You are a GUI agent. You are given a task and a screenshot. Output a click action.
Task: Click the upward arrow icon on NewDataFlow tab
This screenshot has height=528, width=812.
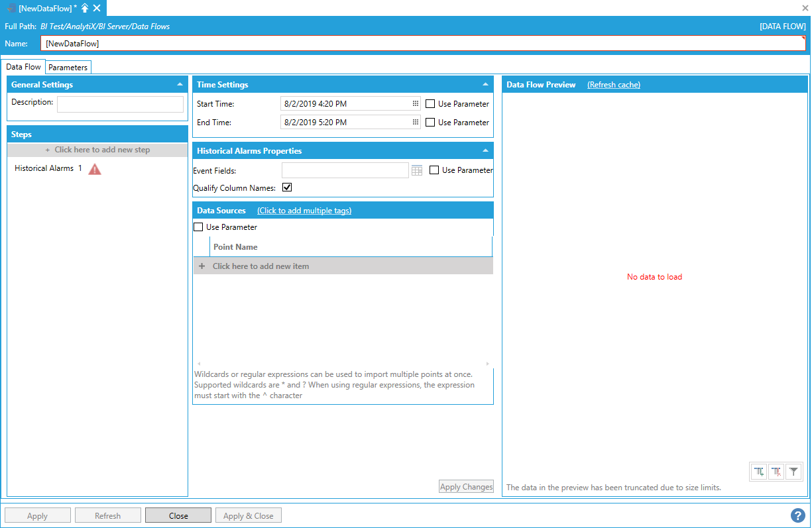pos(85,8)
